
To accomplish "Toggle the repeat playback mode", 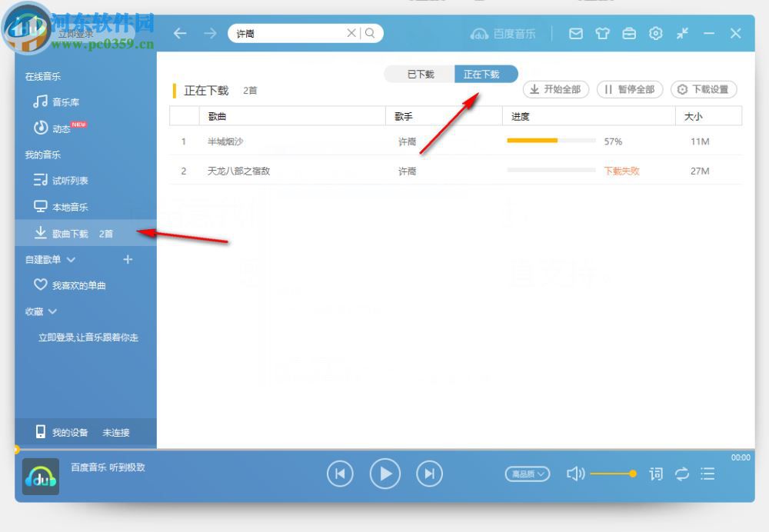I will point(682,474).
